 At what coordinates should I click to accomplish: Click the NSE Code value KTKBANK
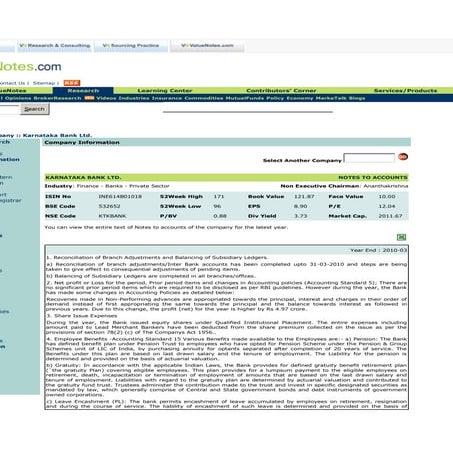point(112,216)
